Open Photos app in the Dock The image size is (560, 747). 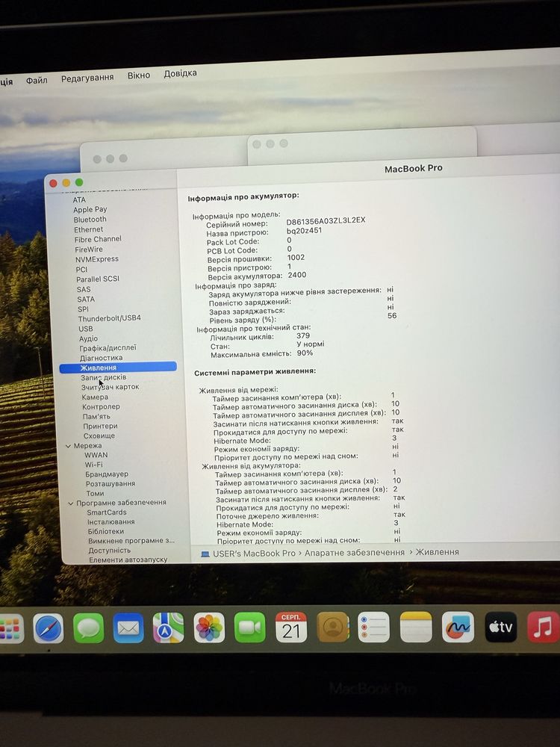[209, 627]
